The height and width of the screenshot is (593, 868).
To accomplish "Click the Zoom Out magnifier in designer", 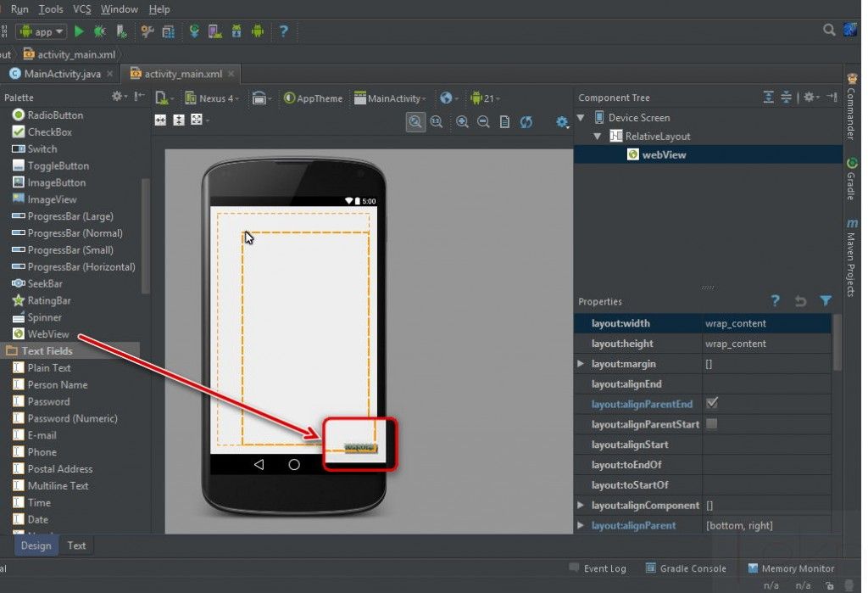I will click(x=483, y=122).
